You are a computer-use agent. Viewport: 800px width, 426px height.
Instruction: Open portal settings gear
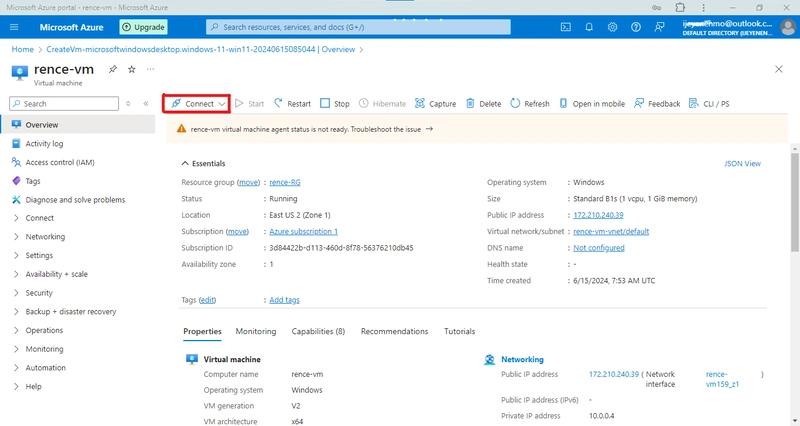tap(612, 27)
